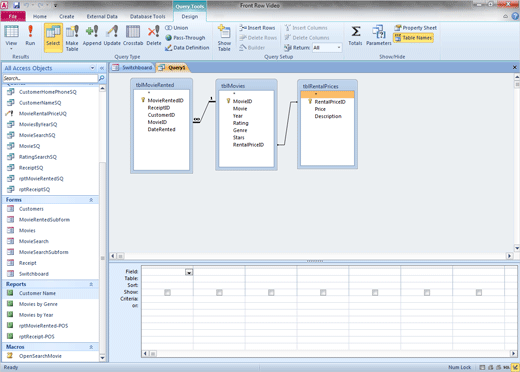This screenshot has height=372, width=520.
Task: Click Insert Columns in Query Setup
Action: tap(306, 28)
